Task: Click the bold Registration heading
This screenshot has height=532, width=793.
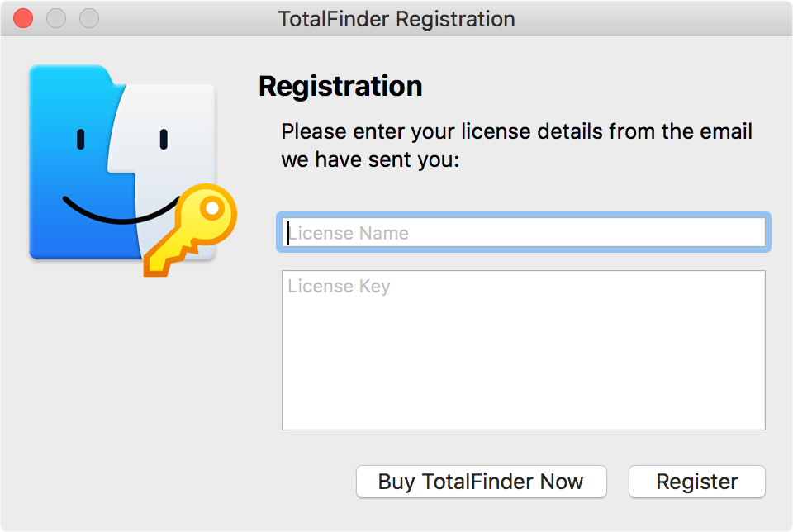Action: tap(340, 86)
